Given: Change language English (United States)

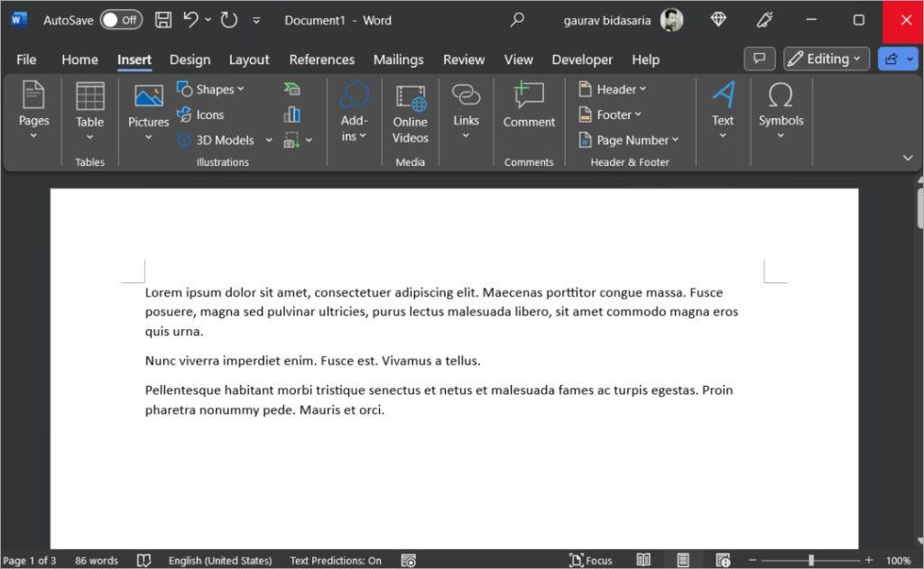Looking at the screenshot, I should pos(220,561).
